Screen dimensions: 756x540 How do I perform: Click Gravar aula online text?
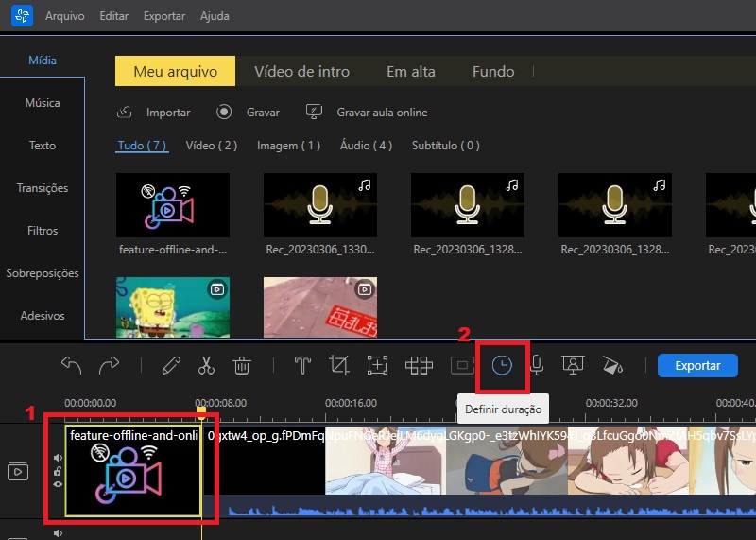pos(382,113)
